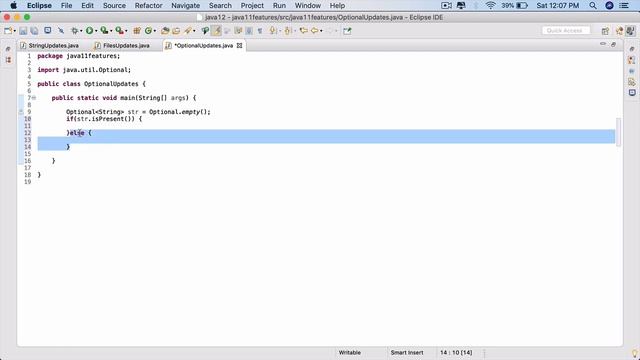Click the Writable status bar entry

[349, 353]
